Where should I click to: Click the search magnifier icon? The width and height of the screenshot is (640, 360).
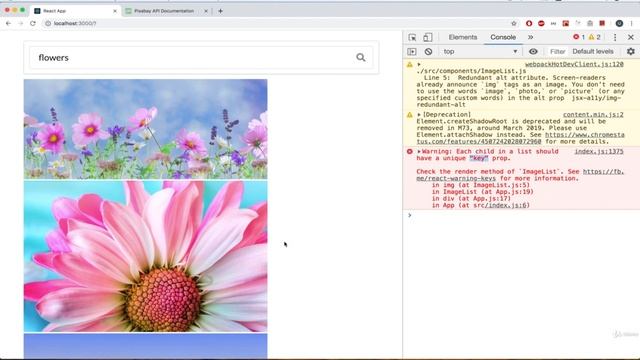pos(360,58)
